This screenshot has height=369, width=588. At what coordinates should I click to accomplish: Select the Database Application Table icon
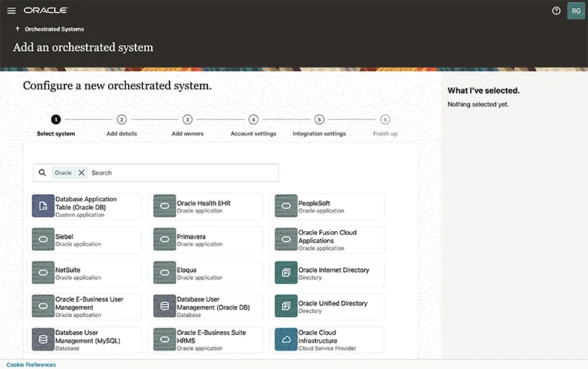tap(44, 206)
